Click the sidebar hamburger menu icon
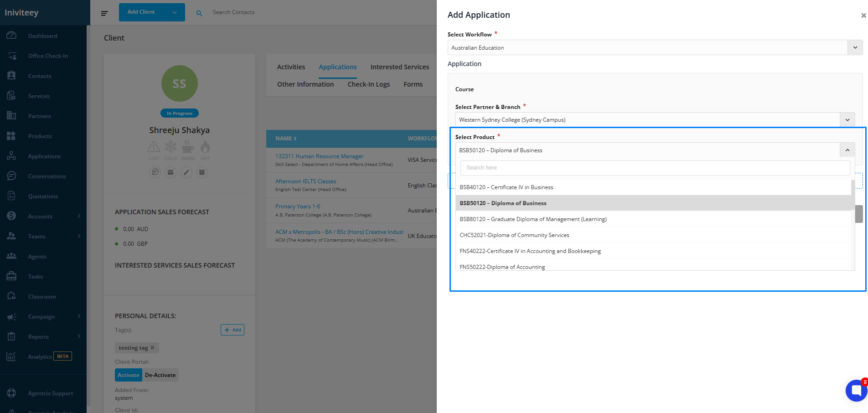Screen dimensions: 868x413 tap(104, 13)
